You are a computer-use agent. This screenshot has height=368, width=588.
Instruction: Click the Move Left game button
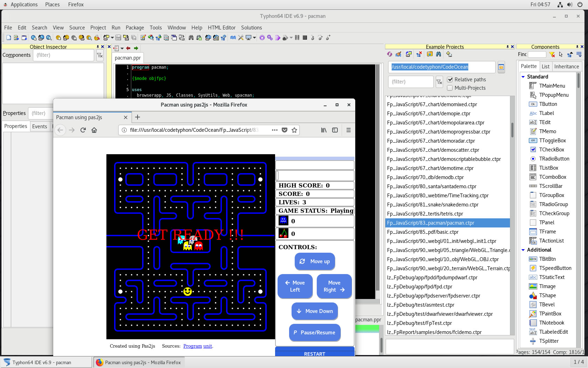[x=295, y=286]
